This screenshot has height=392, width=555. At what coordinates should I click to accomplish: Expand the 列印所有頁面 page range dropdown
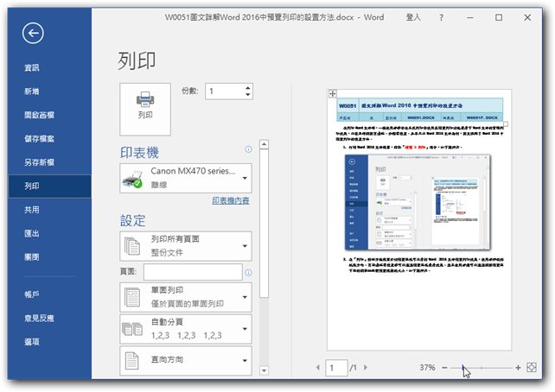coord(186,246)
